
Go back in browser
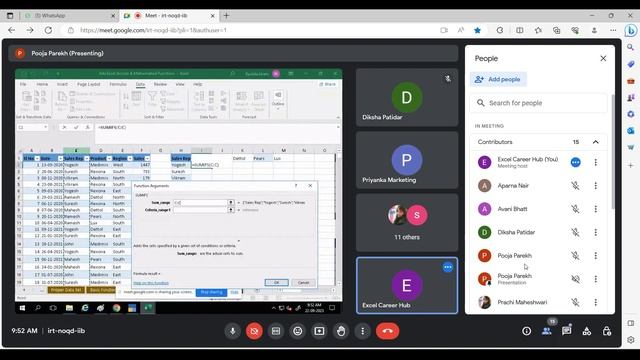tap(11, 30)
